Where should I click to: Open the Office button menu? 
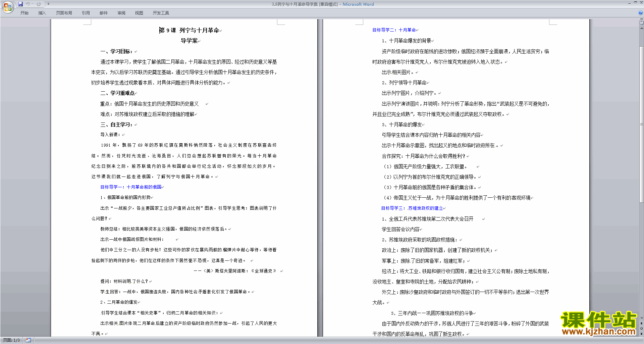7,7
